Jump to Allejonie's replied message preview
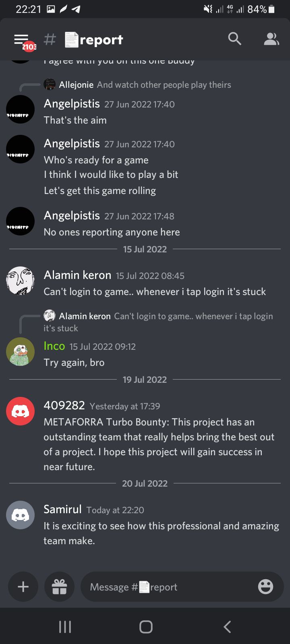 [145, 85]
